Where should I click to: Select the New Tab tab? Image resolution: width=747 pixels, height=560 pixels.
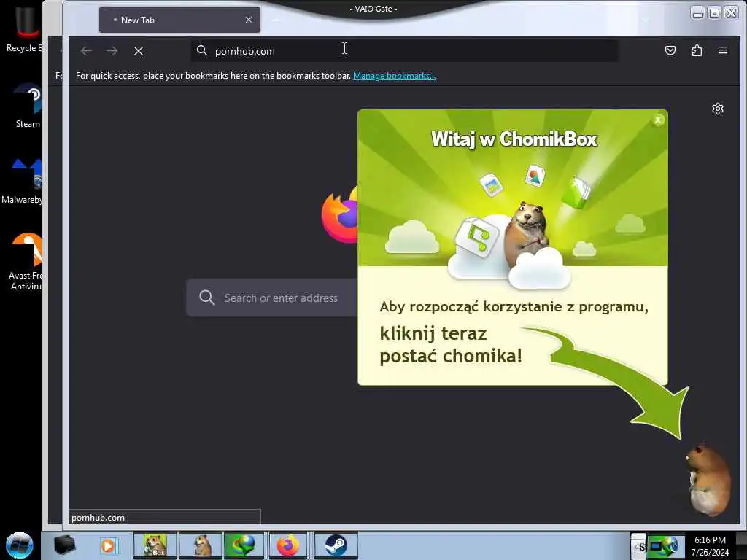pyautogui.click(x=179, y=20)
